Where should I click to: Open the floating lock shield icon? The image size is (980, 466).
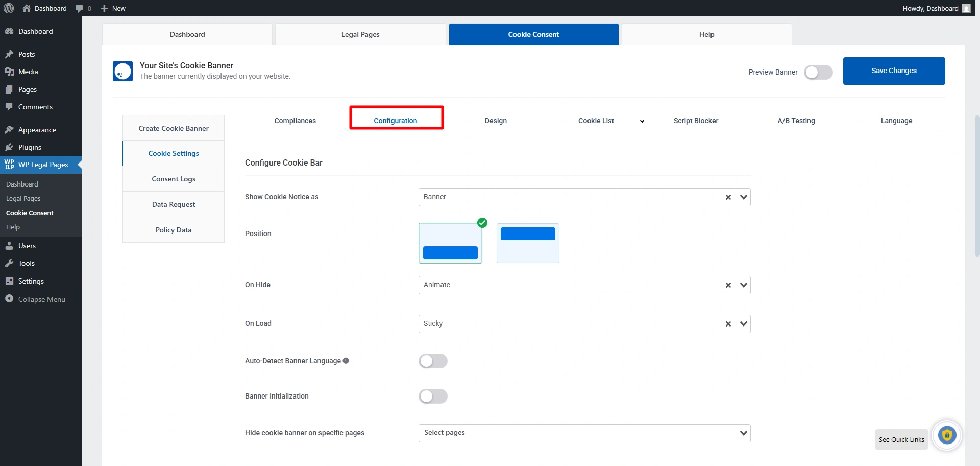(x=947, y=435)
